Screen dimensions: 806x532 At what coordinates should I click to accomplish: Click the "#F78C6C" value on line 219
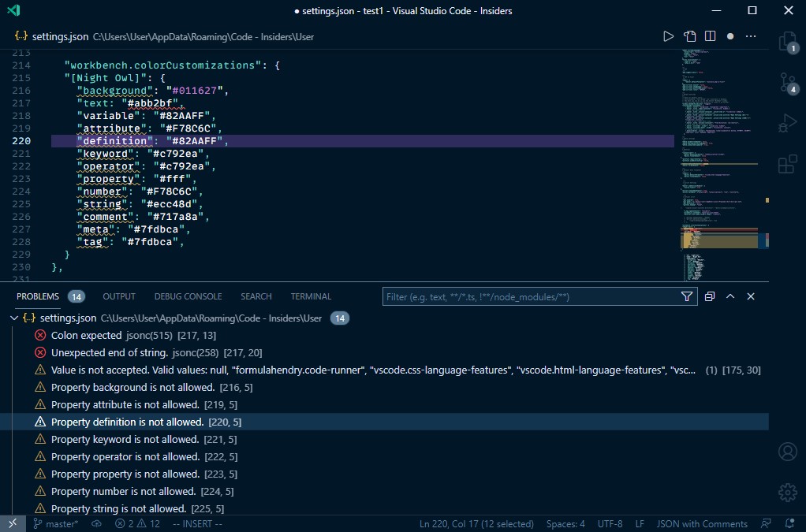click(x=188, y=128)
